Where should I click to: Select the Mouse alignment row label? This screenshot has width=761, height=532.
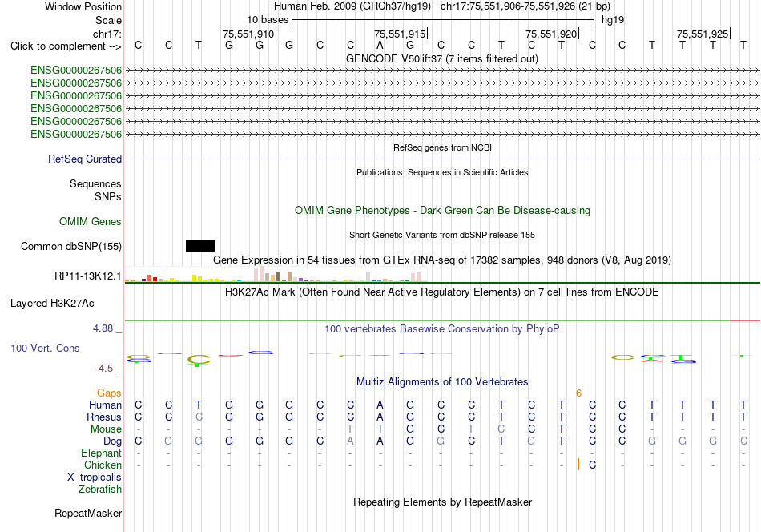click(107, 429)
